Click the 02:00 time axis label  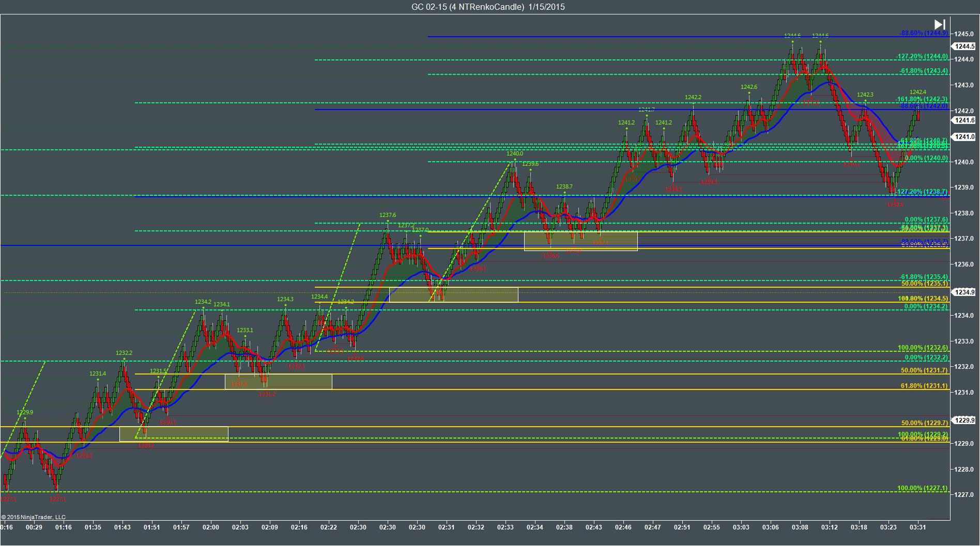click(211, 527)
